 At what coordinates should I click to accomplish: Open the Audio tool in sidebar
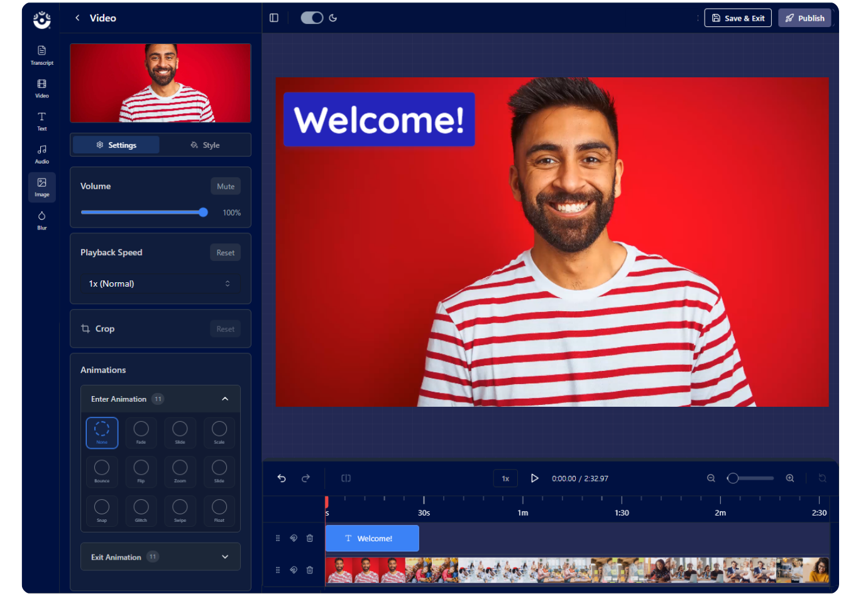(x=41, y=154)
